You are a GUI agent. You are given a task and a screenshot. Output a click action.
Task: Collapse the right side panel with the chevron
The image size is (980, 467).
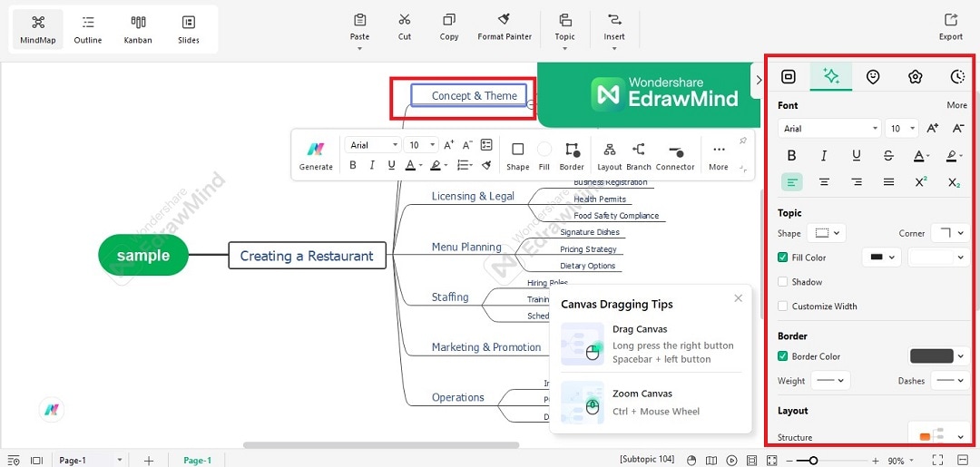coord(759,80)
